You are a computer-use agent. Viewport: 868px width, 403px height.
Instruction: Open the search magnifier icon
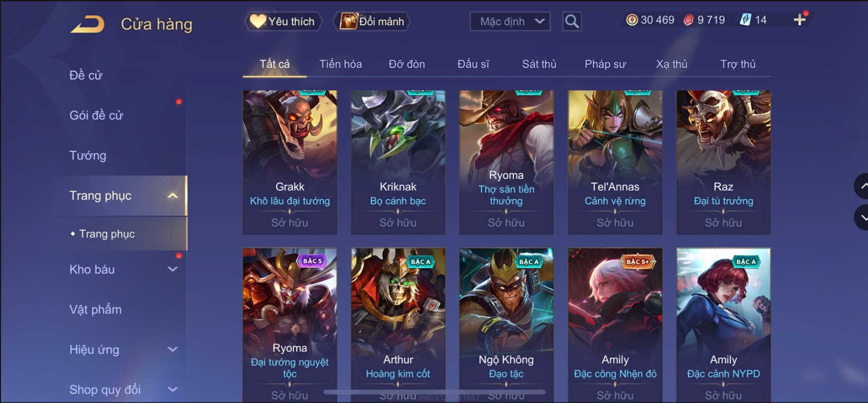[x=572, y=22]
